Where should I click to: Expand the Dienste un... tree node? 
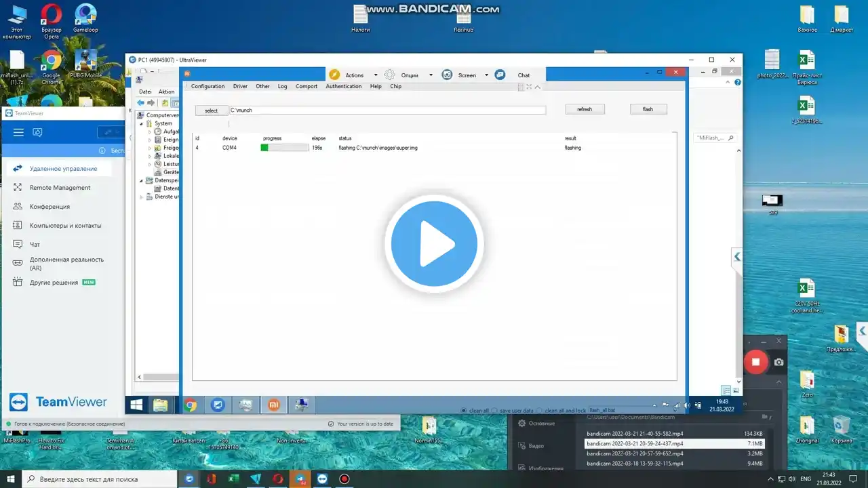pos(142,197)
